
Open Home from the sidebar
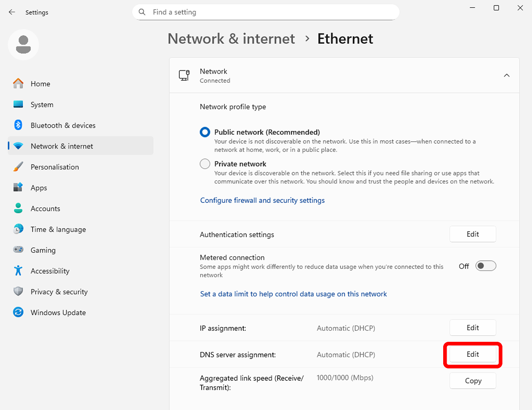[x=40, y=84]
